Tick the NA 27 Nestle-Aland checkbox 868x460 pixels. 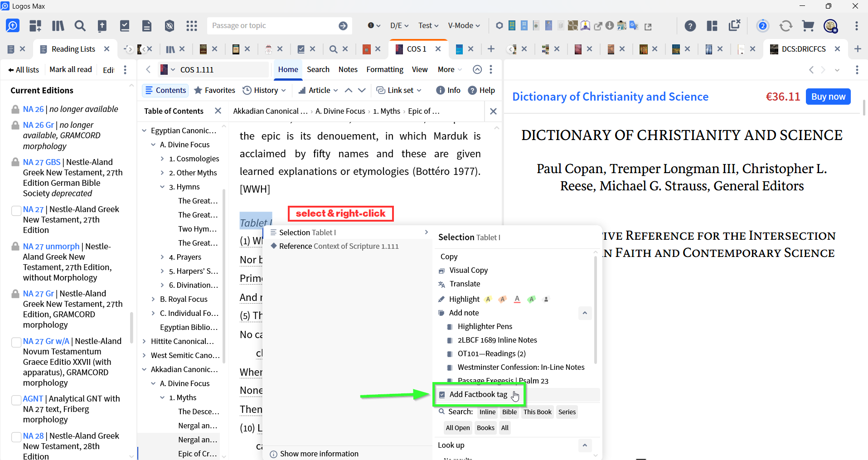coord(16,210)
